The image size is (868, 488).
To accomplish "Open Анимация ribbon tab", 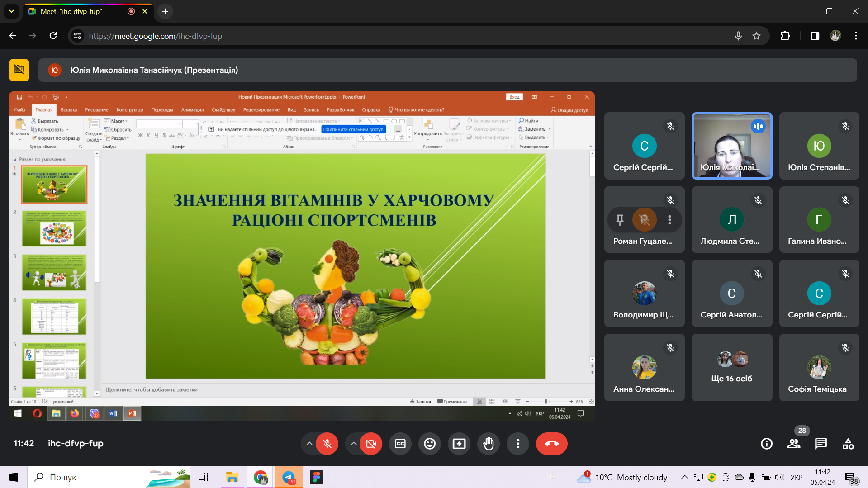I will pos(192,110).
